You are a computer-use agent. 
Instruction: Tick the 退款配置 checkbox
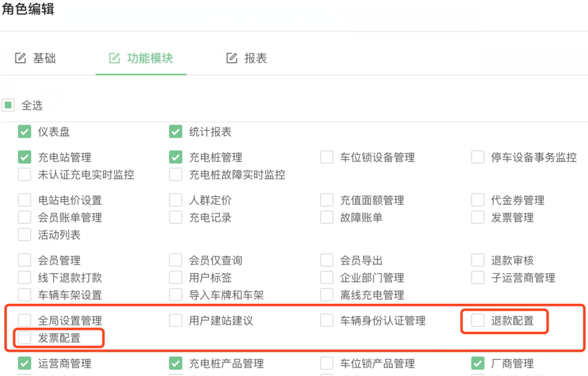478,320
